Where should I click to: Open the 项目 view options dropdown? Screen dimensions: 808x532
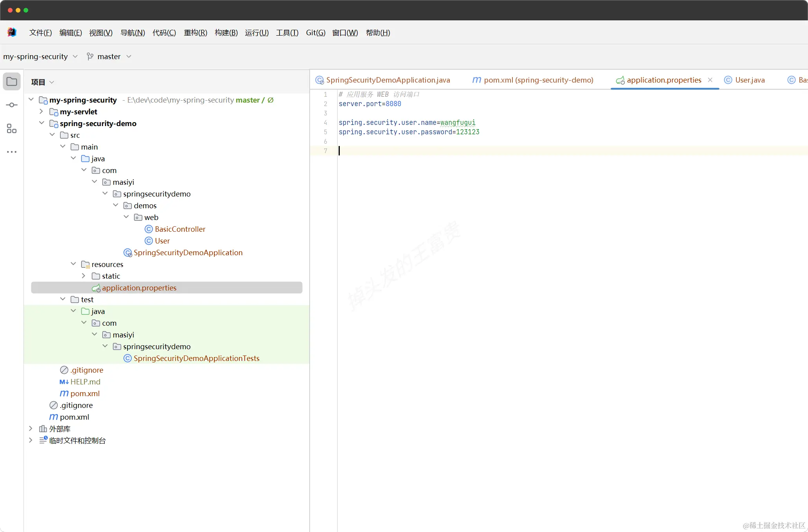(52, 82)
